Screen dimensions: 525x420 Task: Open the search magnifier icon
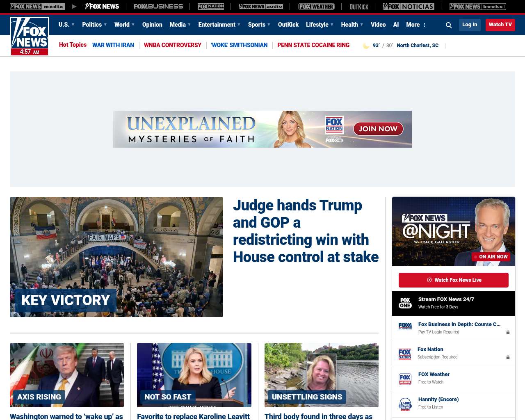tap(449, 25)
